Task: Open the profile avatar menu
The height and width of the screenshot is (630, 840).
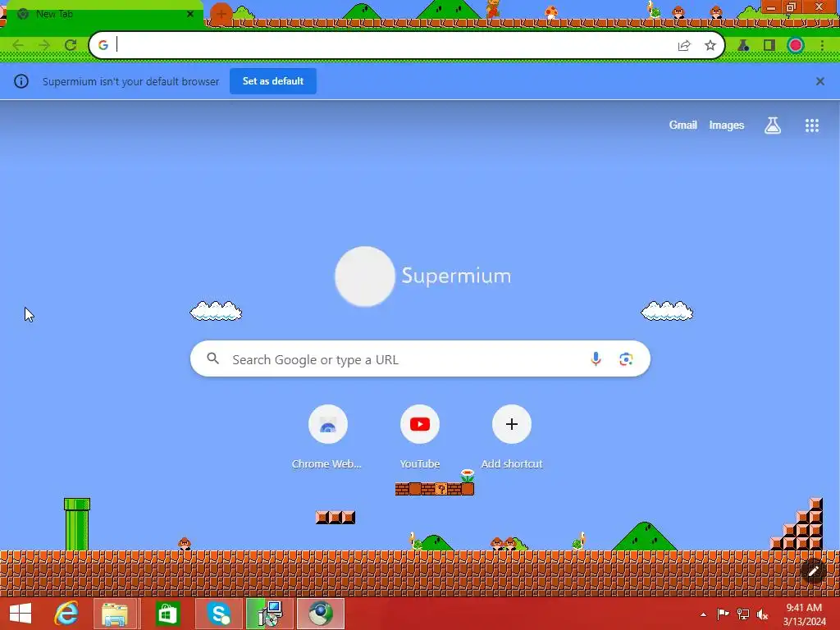Action: coord(796,46)
